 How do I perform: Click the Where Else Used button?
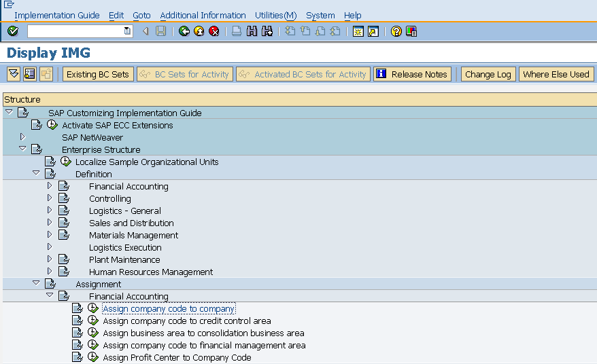556,74
